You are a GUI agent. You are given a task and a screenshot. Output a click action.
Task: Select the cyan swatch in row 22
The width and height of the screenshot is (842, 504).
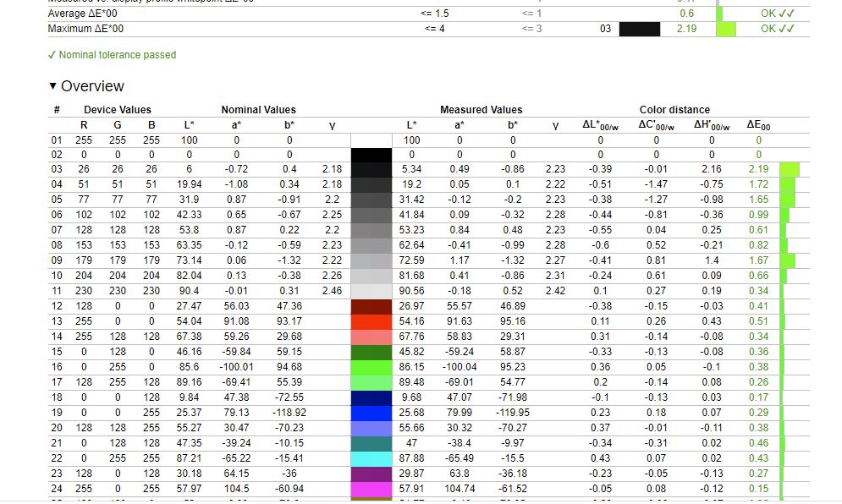point(371,458)
